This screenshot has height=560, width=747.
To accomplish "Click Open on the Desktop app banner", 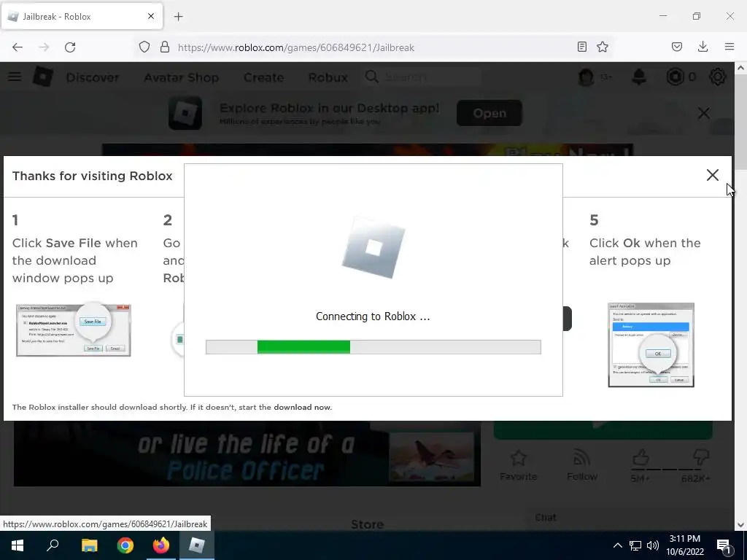I will point(489,113).
